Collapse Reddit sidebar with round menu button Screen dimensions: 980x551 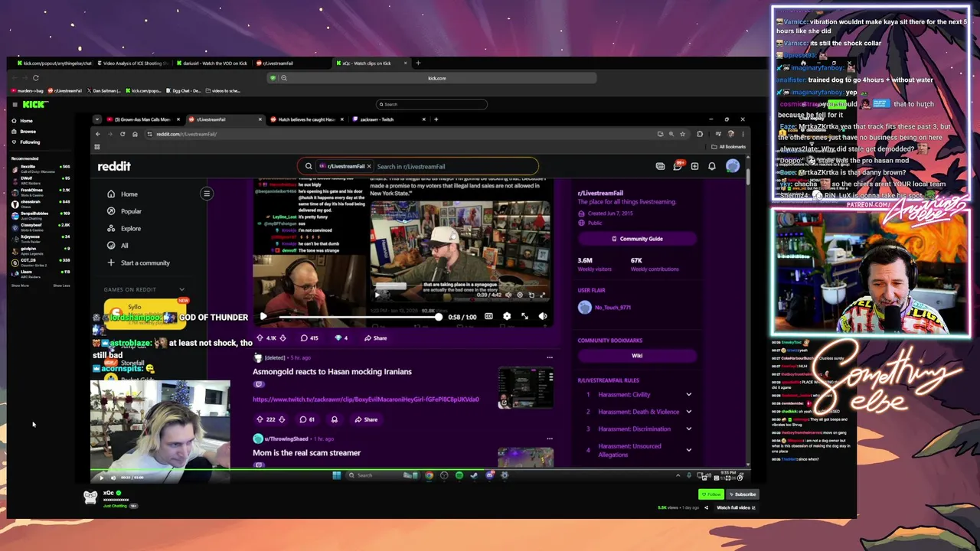207,194
